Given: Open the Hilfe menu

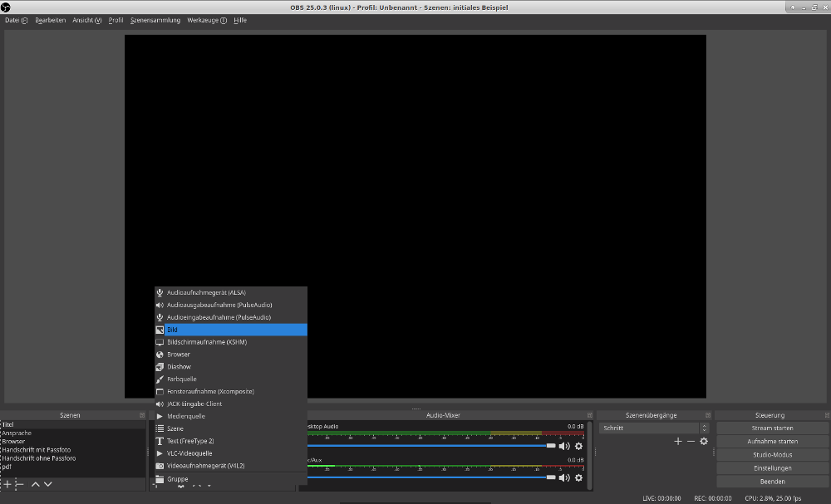Looking at the screenshot, I should 240,20.
